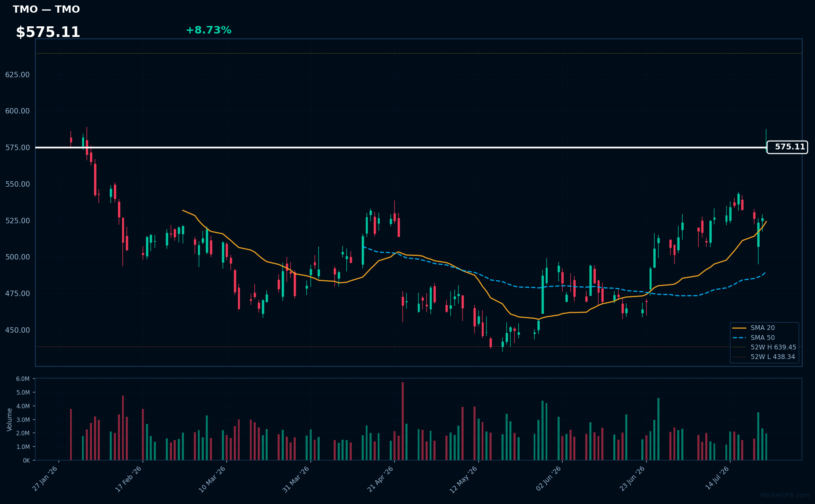Click the $575.11 current price heading
Viewport: 815px width, 504px height.
point(48,32)
